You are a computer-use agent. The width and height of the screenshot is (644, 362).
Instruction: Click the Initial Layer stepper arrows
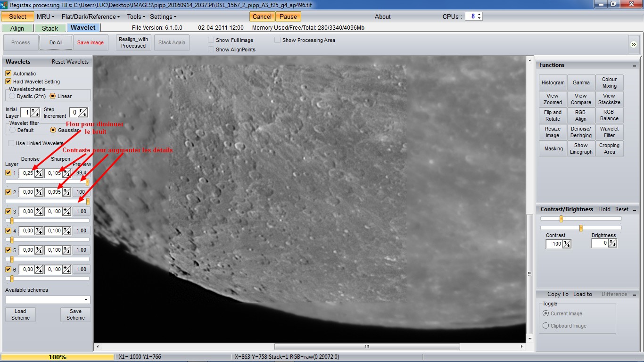[x=35, y=113]
